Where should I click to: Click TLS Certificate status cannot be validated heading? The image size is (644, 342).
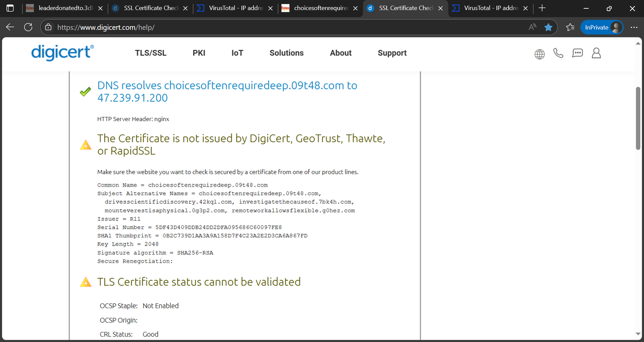[199, 282]
